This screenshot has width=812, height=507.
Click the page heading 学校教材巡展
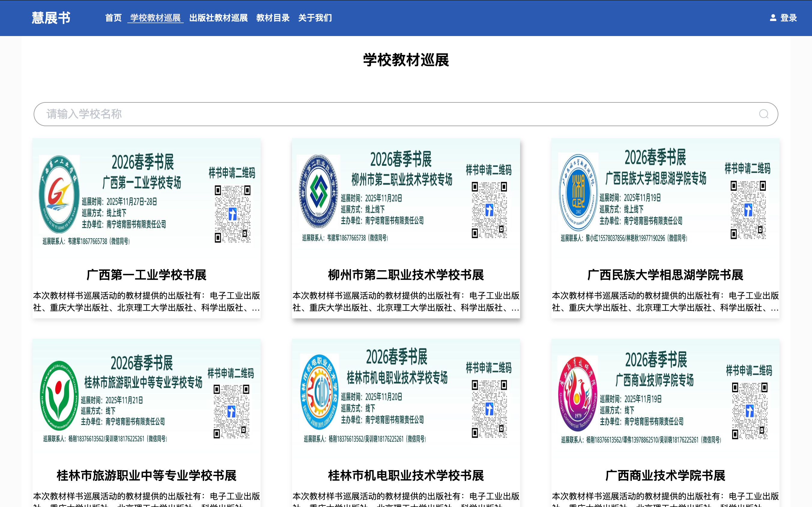406,60
